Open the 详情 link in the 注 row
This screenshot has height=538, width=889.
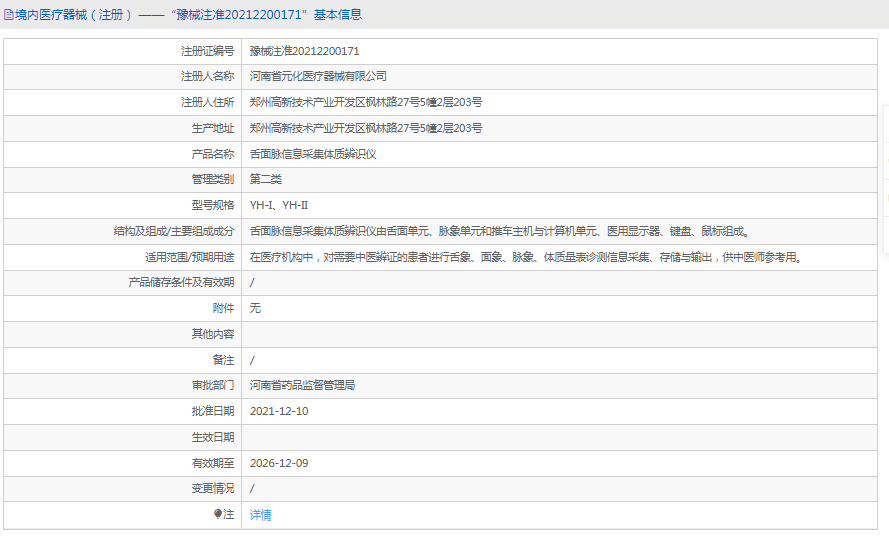(260, 515)
